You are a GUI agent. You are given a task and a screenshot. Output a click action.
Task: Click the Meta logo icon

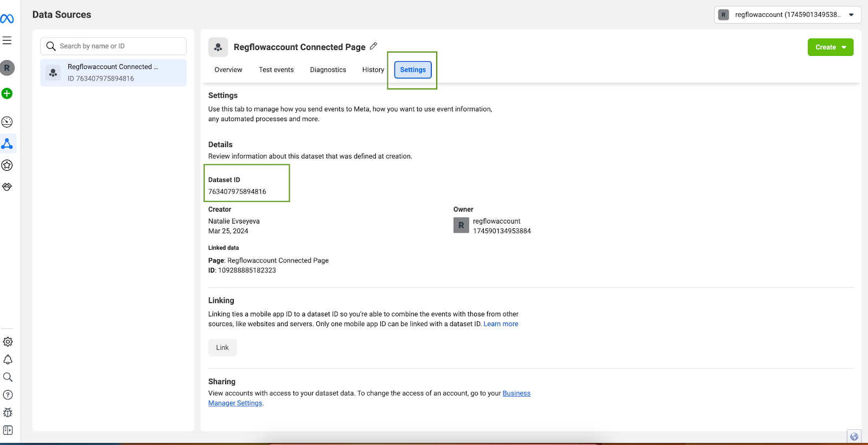[7, 19]
